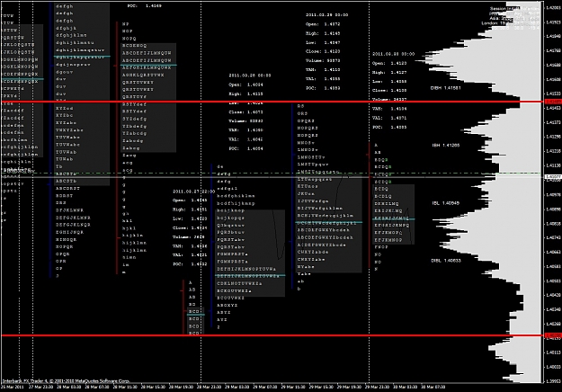Click the 30 Mar 07:30 time axis label

tap(433, 387)
